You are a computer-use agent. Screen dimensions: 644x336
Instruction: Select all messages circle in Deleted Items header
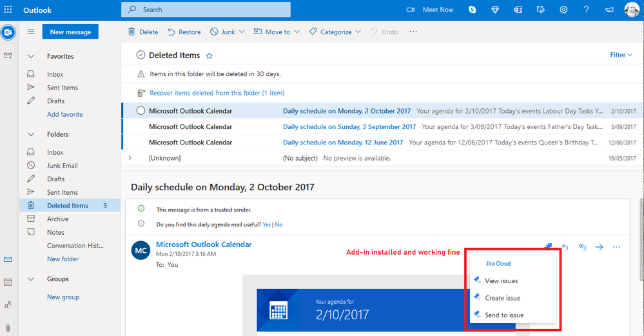pyautogui.click(x=141, y=55)
